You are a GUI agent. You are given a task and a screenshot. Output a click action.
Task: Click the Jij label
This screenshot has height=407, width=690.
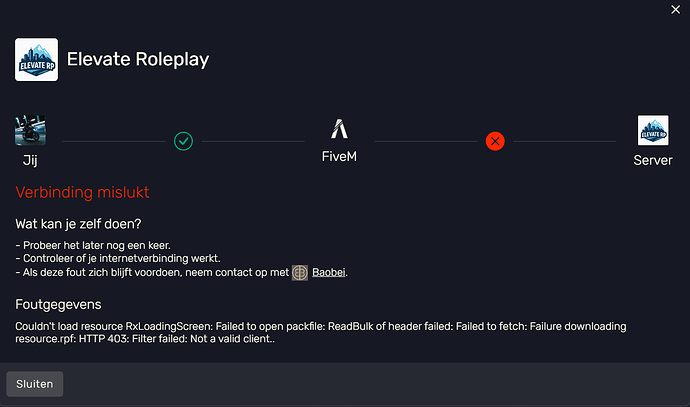30,160
